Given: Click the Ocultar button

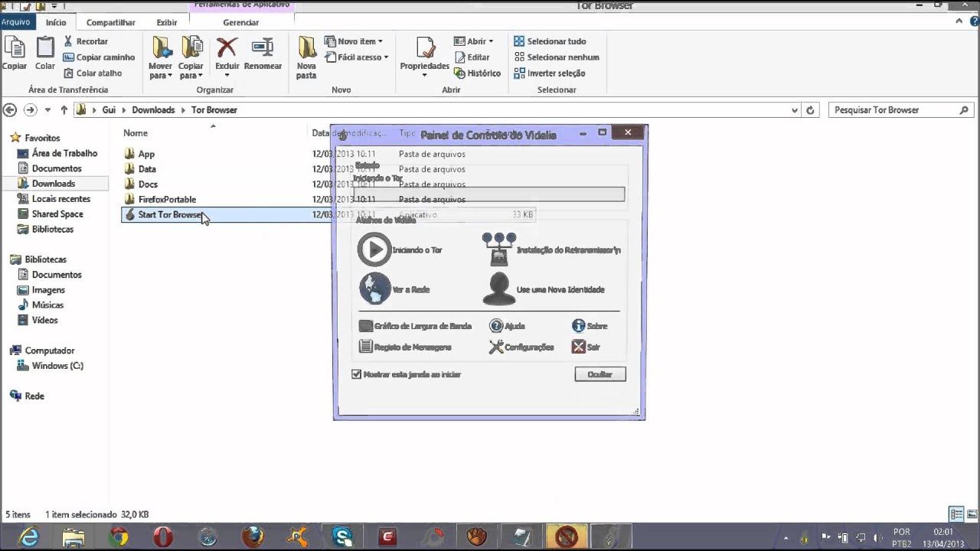Looking at the screenshot, I should tap(600, 374).
